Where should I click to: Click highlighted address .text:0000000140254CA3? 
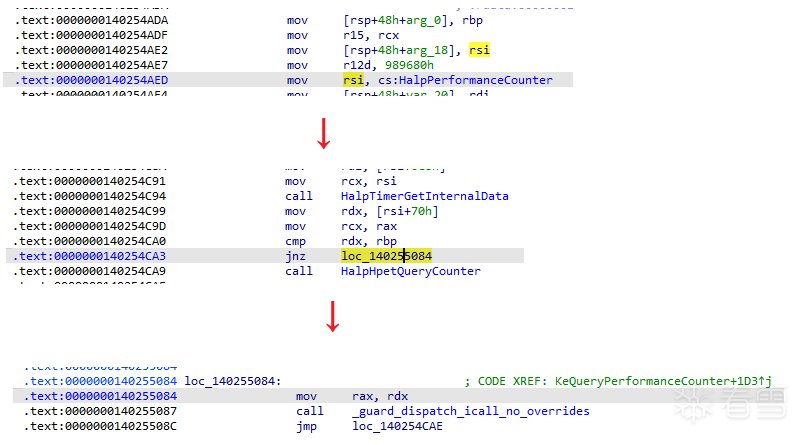click(90, 256)
